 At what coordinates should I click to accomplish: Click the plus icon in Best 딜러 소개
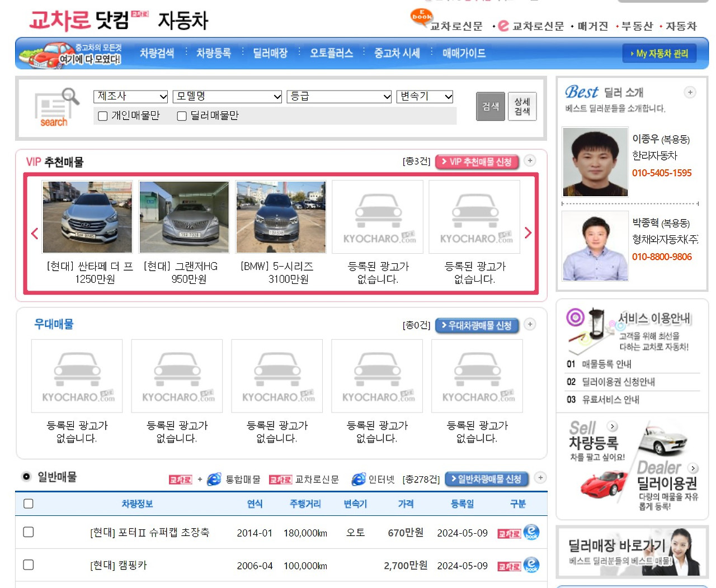click(690, 92)
